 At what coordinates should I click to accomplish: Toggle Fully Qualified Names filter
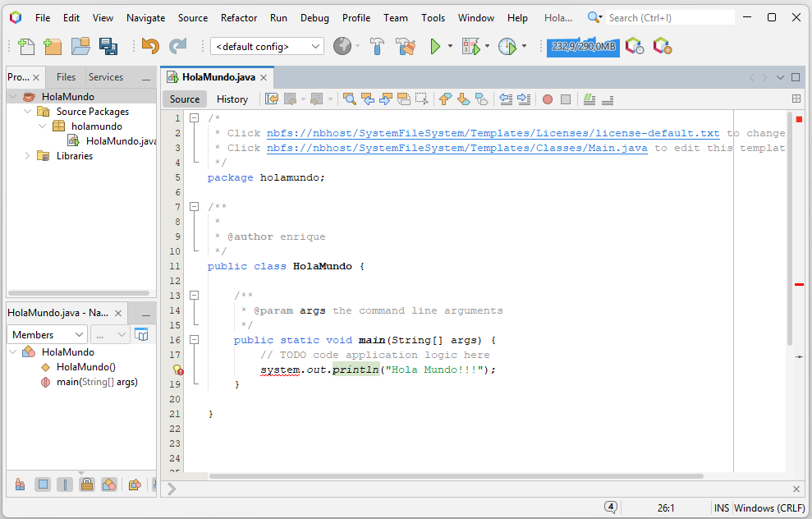coord(135,485)
